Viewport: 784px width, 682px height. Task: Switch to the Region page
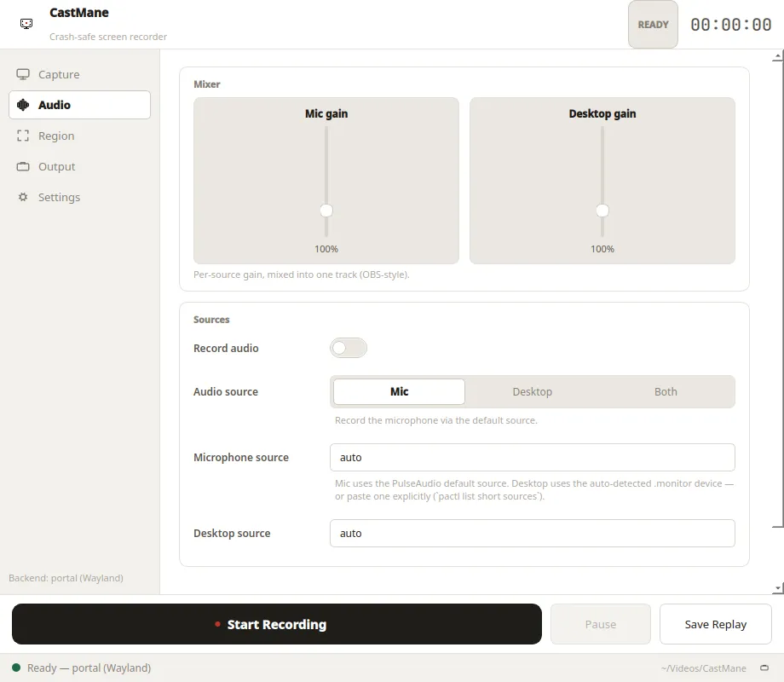tap(79, 136)
